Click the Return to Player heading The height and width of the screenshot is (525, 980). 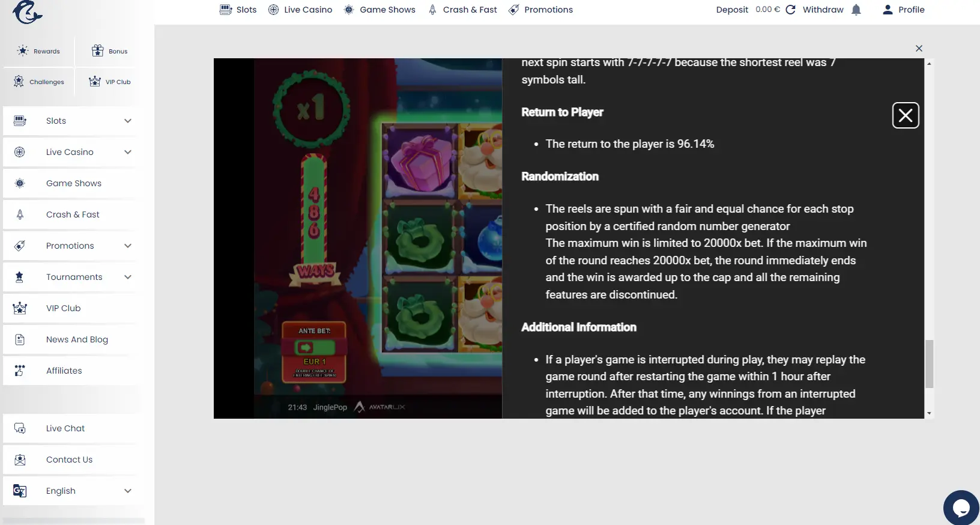click(562, 112)
